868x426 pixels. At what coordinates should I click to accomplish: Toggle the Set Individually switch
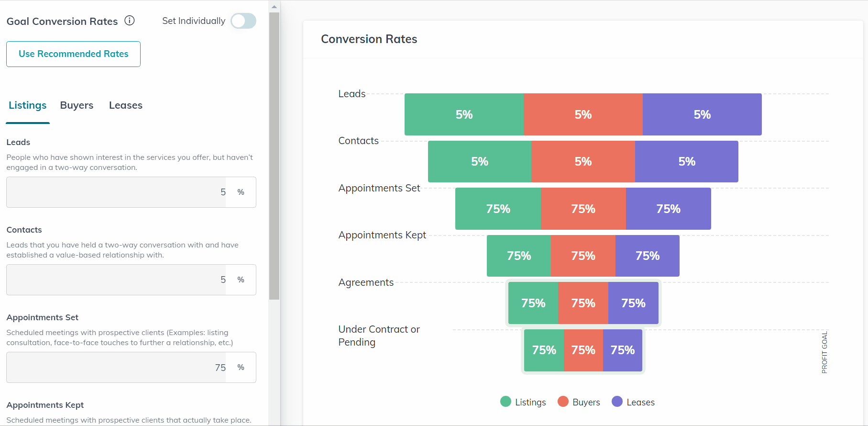pyautogui.click(x=243, y=21)
